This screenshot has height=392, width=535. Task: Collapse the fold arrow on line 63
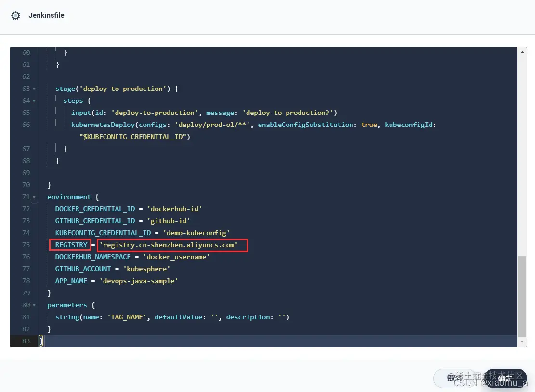[34, 89]
